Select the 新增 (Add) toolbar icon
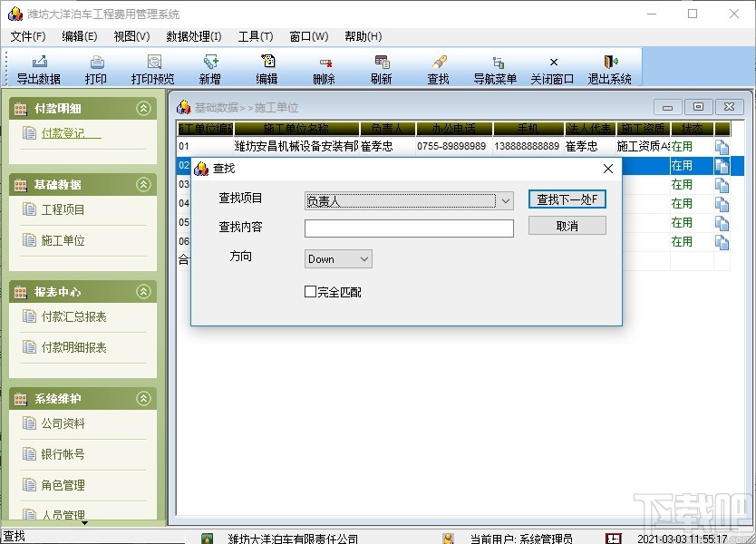This screenshot has height=544, width=756. click(209, 67)
